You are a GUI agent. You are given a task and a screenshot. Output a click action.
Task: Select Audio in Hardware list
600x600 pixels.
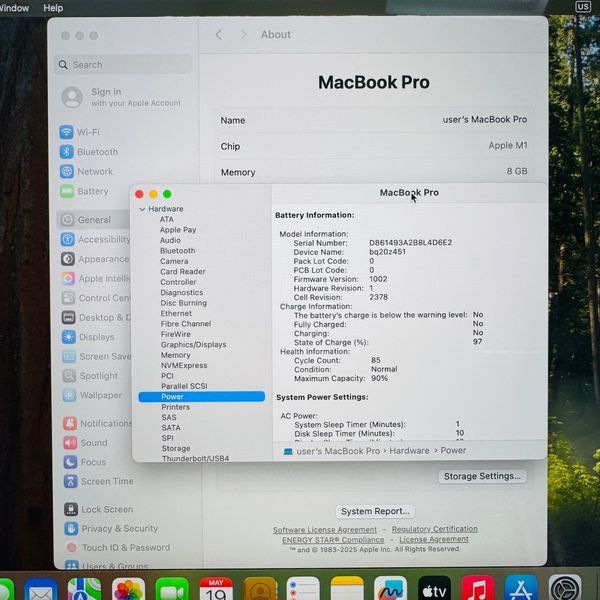coord(170,240)
